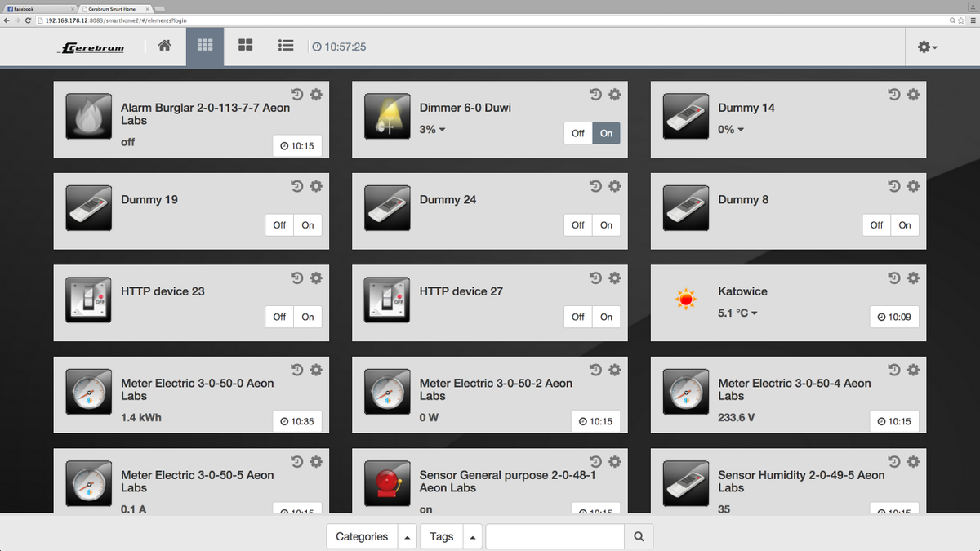Viewport: 980px width, 551px height.
Task: Turn Dummy 8 Off
Action: [x=876, y=225]
